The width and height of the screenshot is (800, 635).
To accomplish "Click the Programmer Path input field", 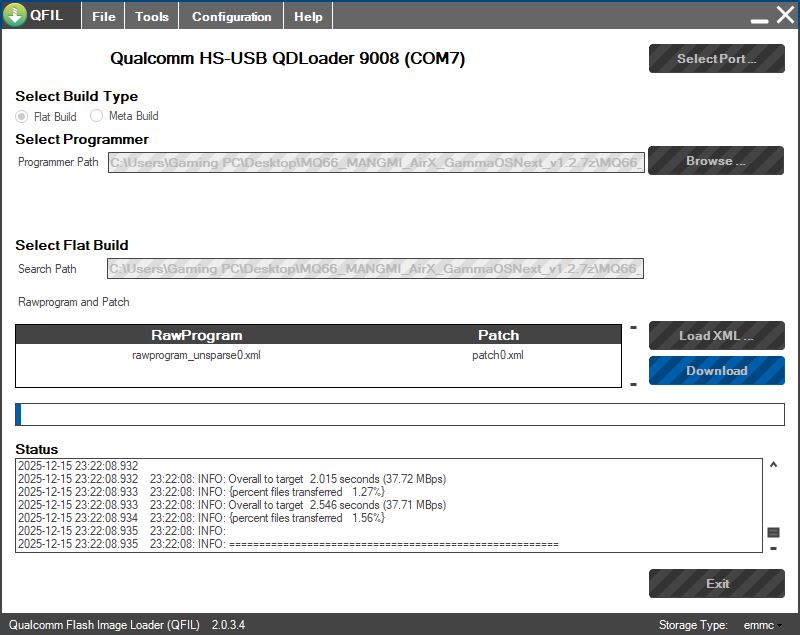I will coord(376,161).
